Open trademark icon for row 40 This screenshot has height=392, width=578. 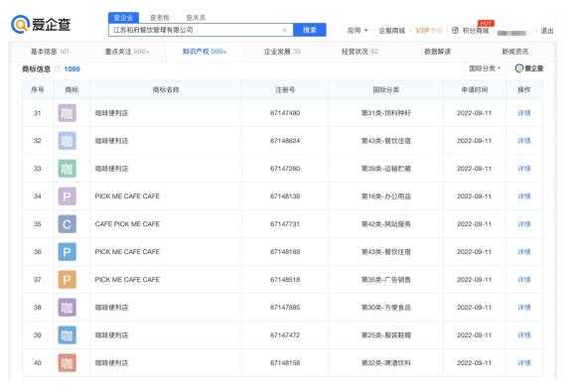pyautogui.click(x=68, y=363)
